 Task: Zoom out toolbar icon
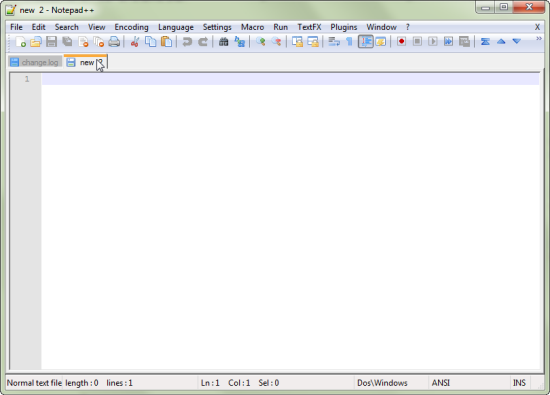pyautogui.click(x=276, y=42)
